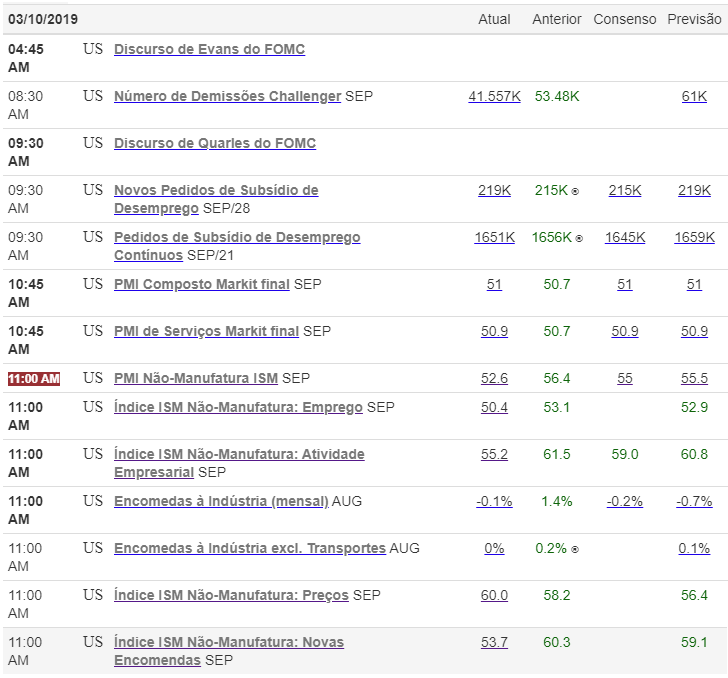Click Anterior value 53.1
This screenshot has height=678, width=728.
tap(557, 407)
